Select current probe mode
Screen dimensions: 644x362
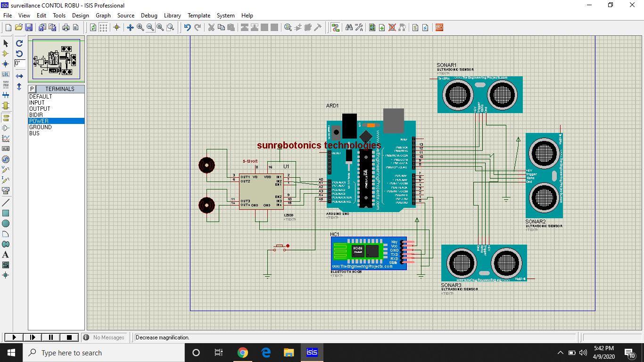[x=6, y=180]
